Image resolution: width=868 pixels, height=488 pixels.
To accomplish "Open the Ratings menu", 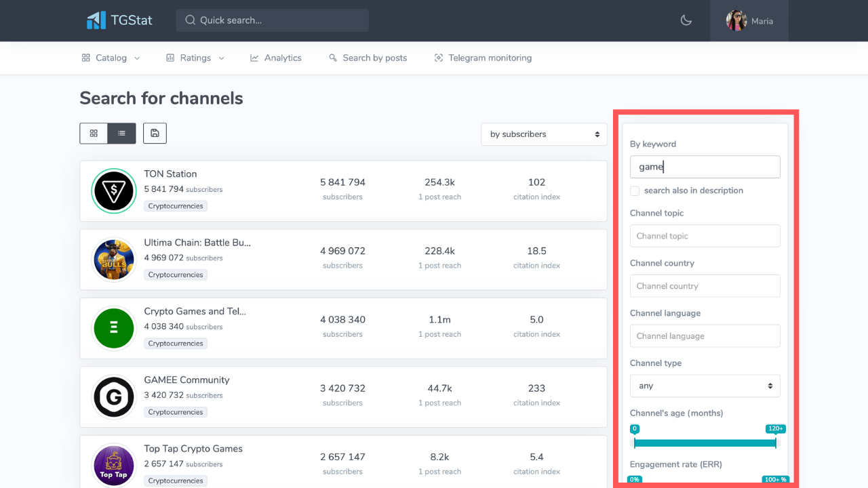I will pos(195,58).
